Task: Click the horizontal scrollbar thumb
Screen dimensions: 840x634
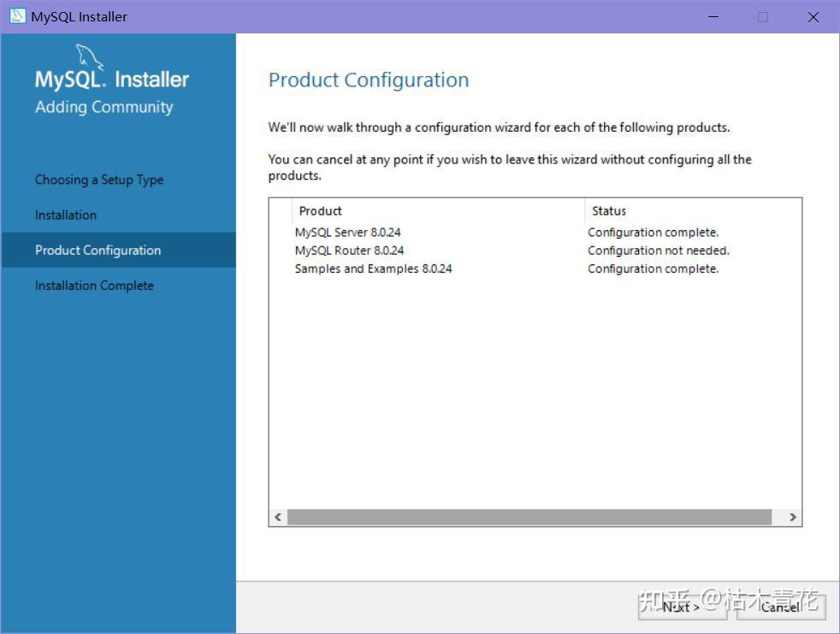Action: 529,517
